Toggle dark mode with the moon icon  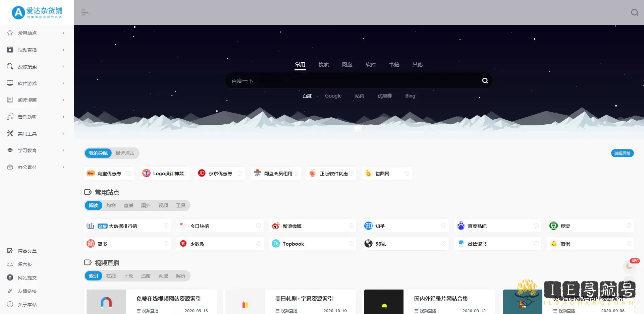pos(630,266)
